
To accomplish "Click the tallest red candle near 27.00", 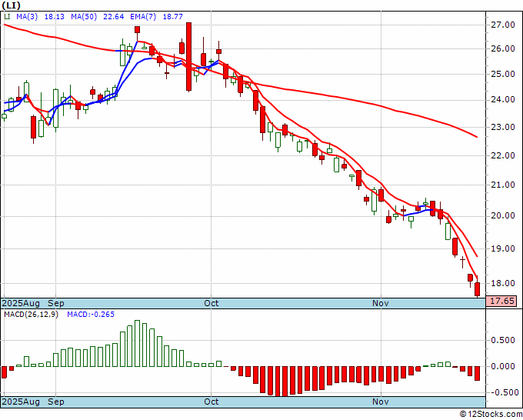I will click(188, 57).
